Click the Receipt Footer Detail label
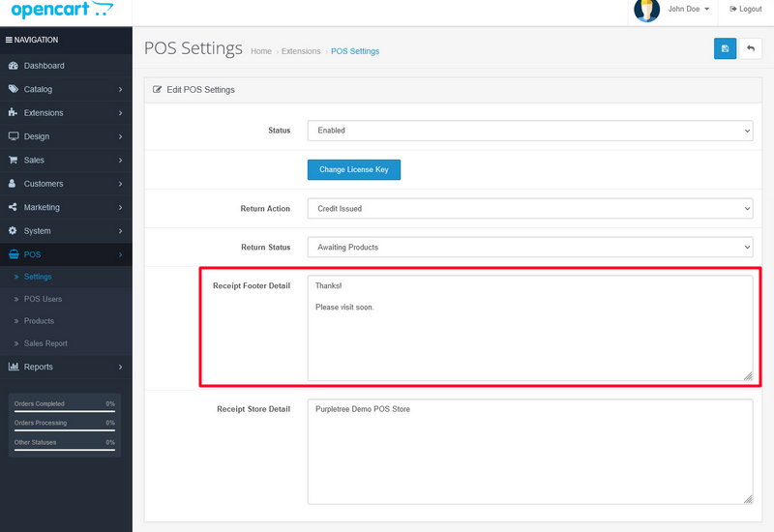The width and height of the screenshot is (774, 532). coord(252,285)
